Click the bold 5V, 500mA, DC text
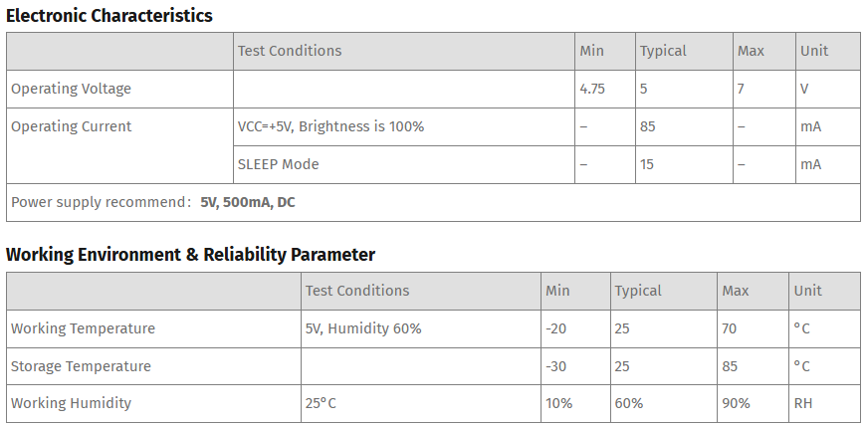 pyautogui.click(x=248, y=202)
